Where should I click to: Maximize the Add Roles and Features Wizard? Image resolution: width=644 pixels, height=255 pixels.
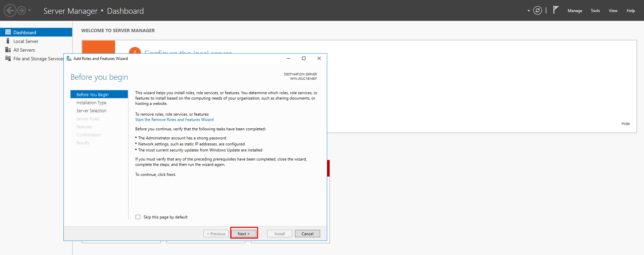[x=304, y=58]
